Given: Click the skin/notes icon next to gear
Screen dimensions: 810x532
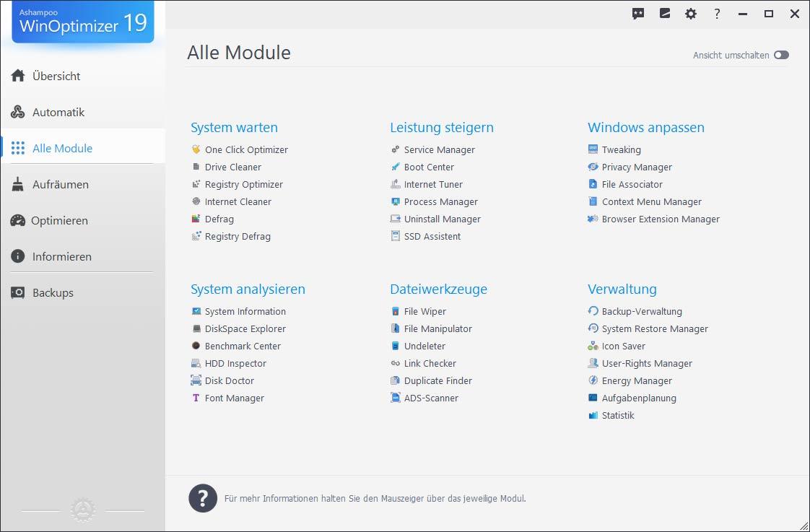Looking at the screenshot, I should pos(665,14).
